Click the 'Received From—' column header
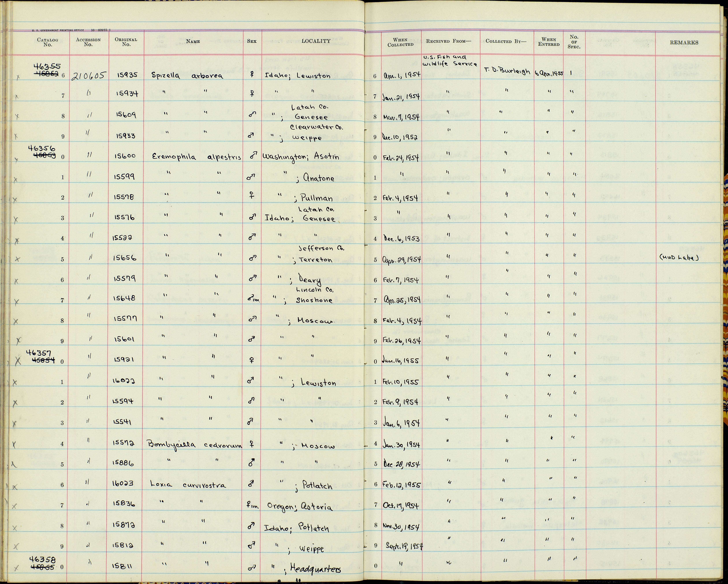 click(448, 41)
